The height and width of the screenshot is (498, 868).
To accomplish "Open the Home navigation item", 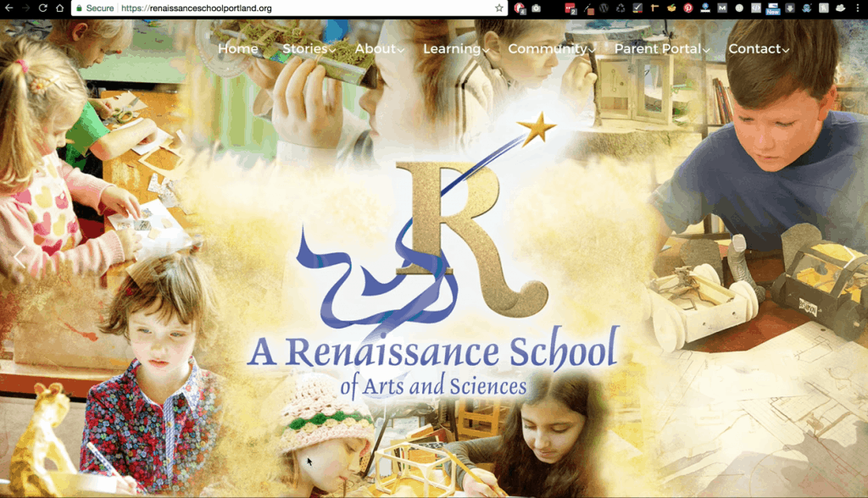I will 238,48.
